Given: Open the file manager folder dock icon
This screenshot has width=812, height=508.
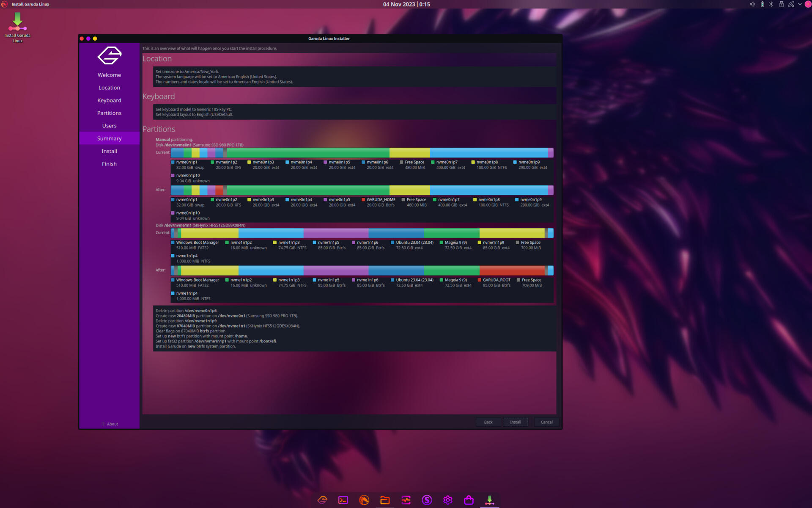Looking at the screenshot, I should pyautogui.click(x=385, y=500).
